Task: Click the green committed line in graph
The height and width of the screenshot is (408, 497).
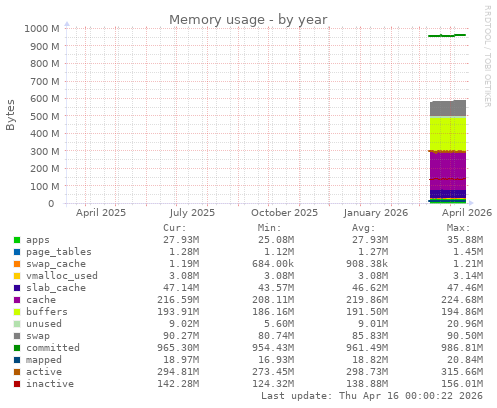Action: [x=447, y=35]
